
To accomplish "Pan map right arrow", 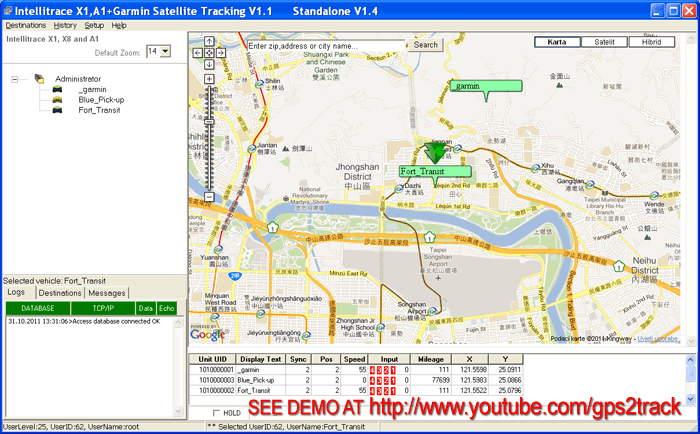I will pos(221,53).
